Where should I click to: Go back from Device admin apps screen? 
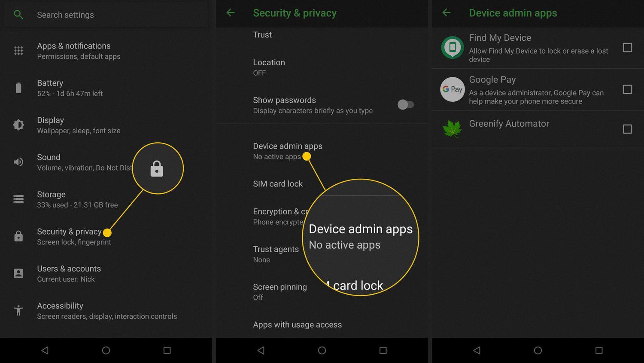point(447,13)
